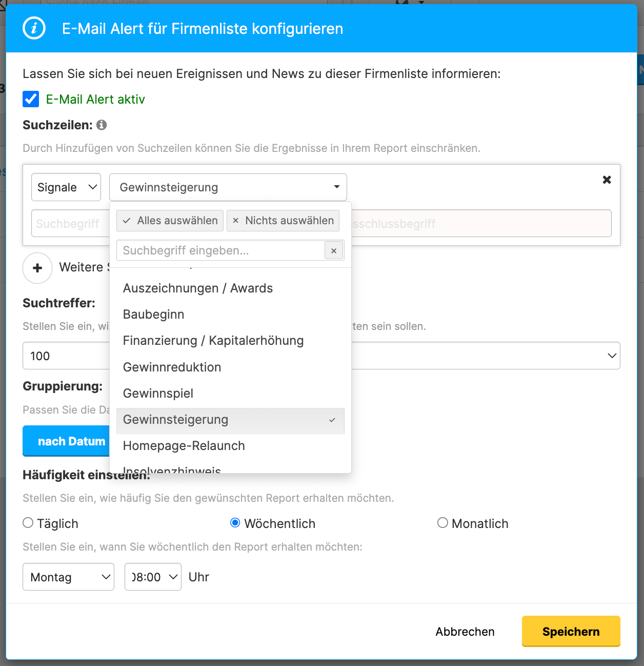Clear the Suchbegriff field with the x icon
The width and height of the screenshot is (644, 666).
tap(334, 250)
